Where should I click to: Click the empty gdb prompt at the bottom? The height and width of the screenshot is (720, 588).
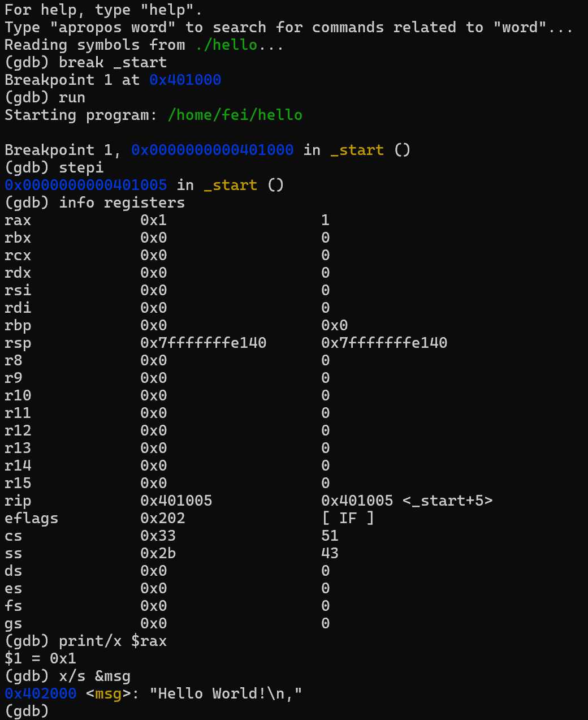pos(27,711)
